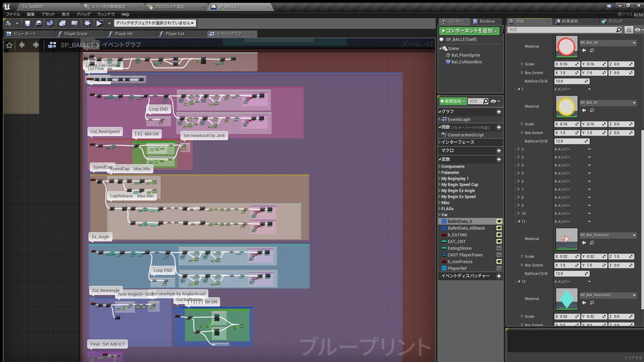Switch to the Player Hit tab
Screen dimensions: 644x362
pyautogui.click(x=125, y=33)
